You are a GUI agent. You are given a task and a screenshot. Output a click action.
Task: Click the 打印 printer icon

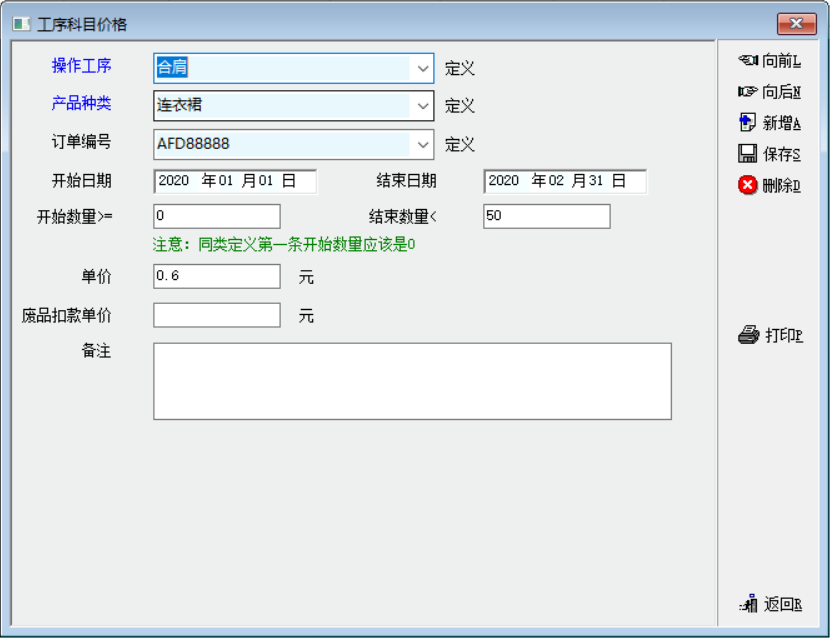[x=749, y=335]
